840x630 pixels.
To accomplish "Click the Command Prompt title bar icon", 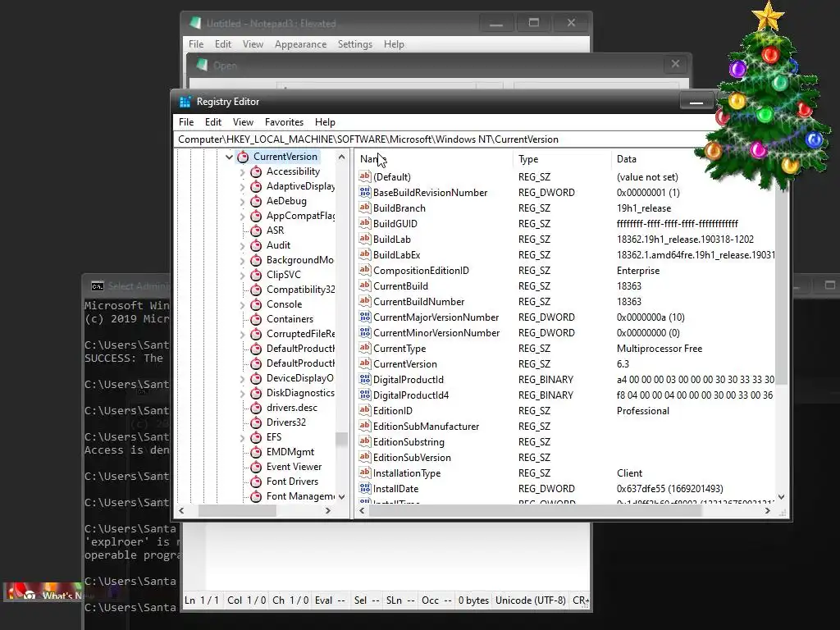I will coord(97,286).
